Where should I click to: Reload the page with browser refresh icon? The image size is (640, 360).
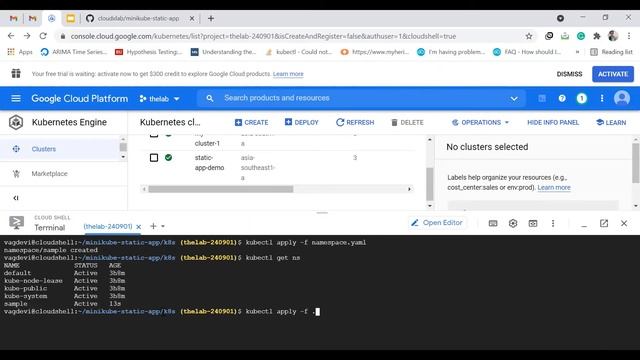(x=43, y=36)
